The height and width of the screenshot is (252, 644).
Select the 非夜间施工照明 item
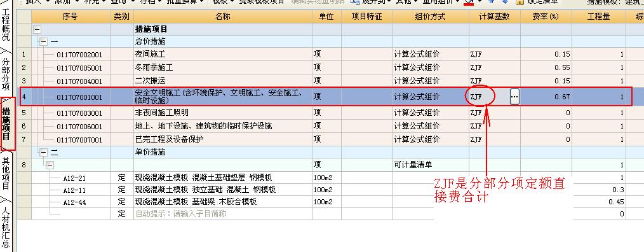162,113
